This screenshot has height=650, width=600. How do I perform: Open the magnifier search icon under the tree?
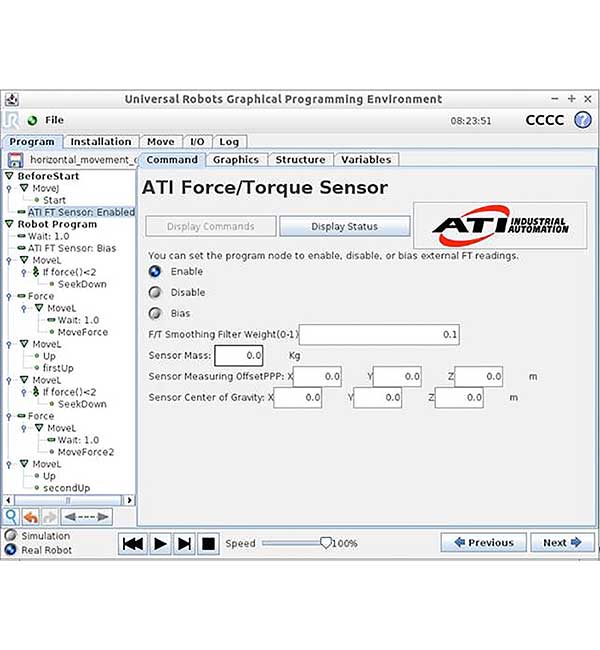(x=11, y=517)
